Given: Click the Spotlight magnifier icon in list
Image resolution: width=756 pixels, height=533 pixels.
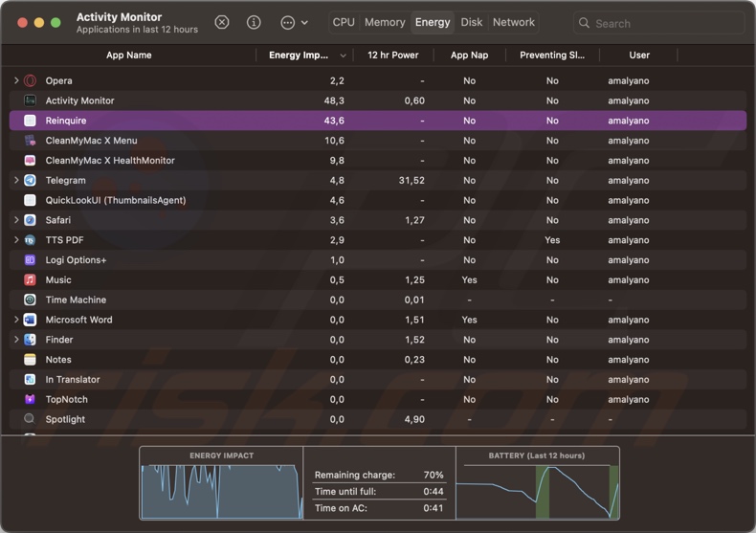Looking at the screenshot, I should [30, 419].
